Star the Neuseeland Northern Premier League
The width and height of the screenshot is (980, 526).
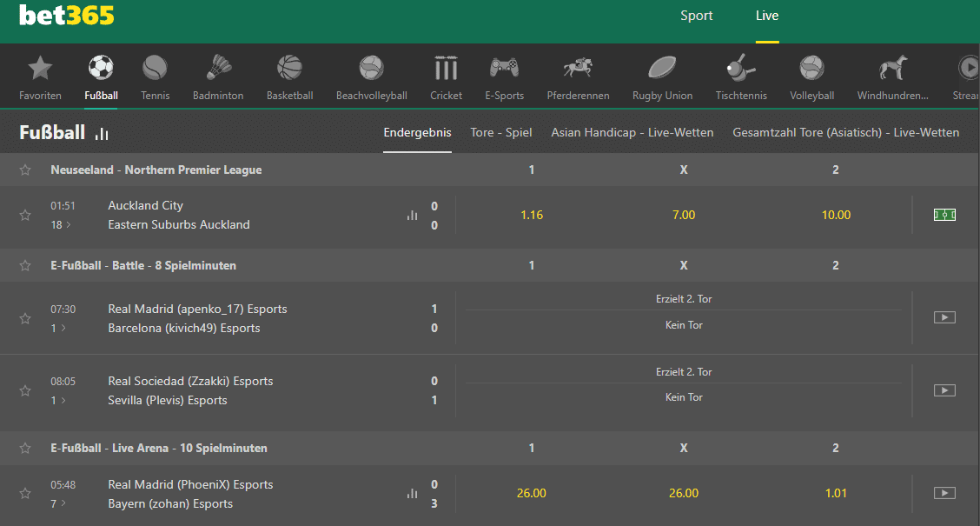click(x=24, y=170)
